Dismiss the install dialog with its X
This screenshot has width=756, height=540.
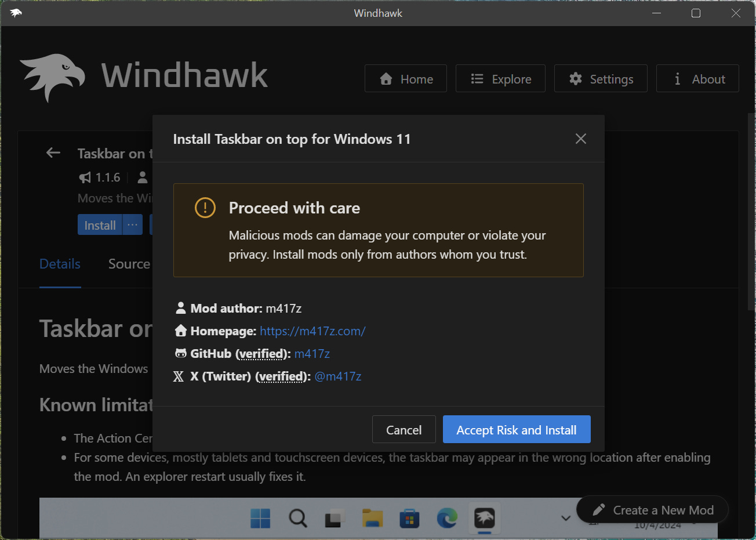point(580,139)
